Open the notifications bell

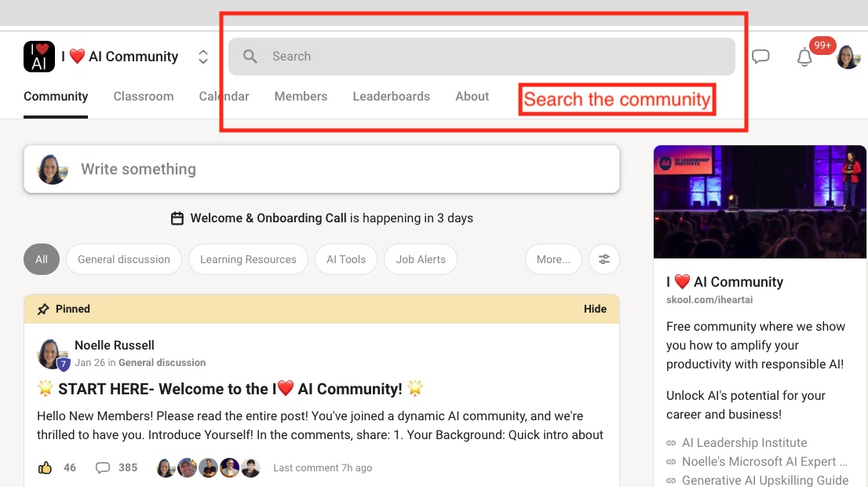click(x=803, y=57)
